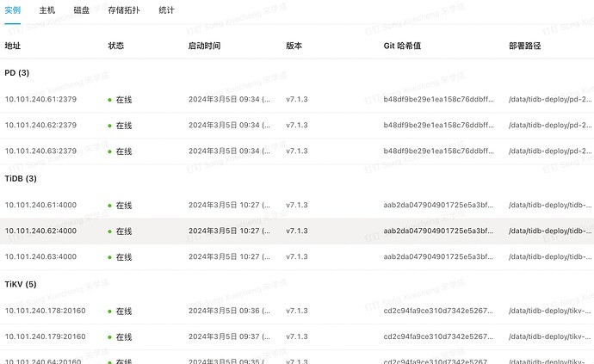Image resolution: width=594 pixels, height=364 pixels.
Task: Open the 主机 tab
Action: coord(47,10)
